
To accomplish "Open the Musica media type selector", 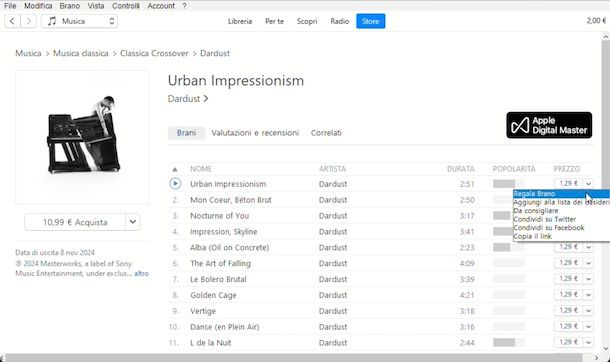I will coord(79,21).
